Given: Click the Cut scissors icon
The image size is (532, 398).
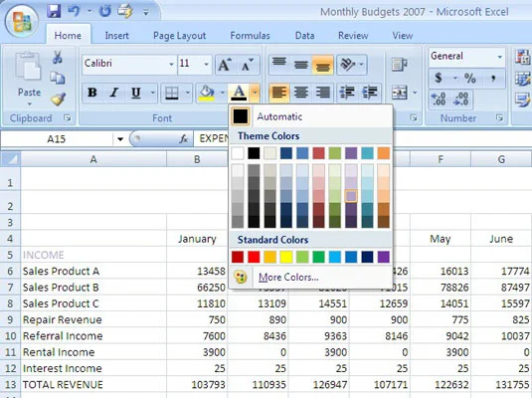Looking at the screenshot, I should (58, 57).
